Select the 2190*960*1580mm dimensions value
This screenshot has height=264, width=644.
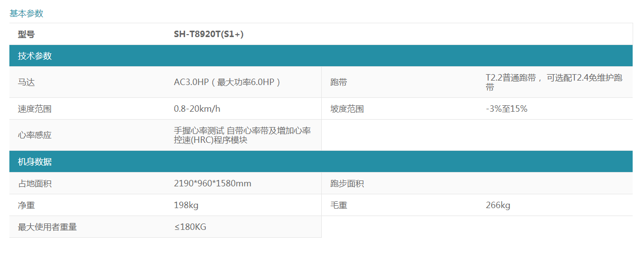point(212,183)
